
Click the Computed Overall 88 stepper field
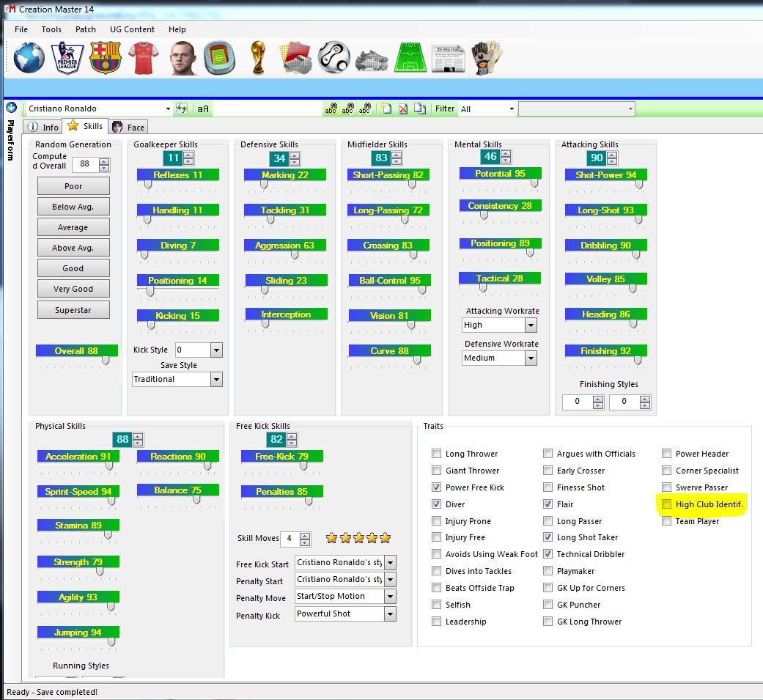[x=91, y=164]
